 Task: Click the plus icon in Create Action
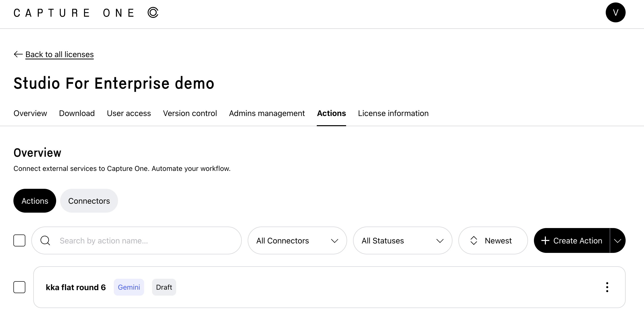[545, 240]
